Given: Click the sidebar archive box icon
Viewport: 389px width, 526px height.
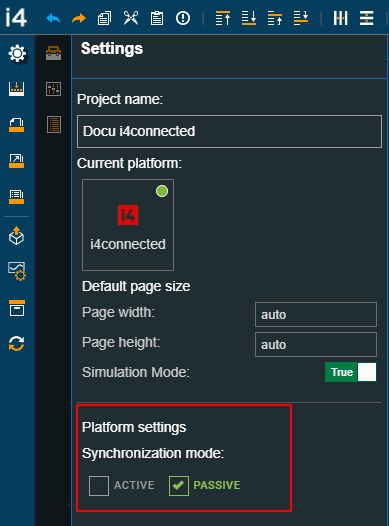Looking at the screenshot, I should pyautogui.click(x=17, y=308).
